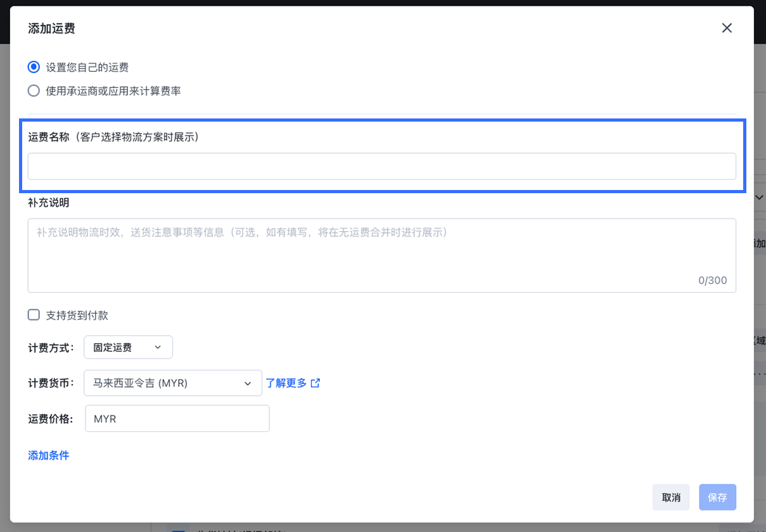The height and width of the screenshot is (532, 766).
Task: Open the 计费方式 dropdown showing 固定运费
Action: tap(128, 347)
